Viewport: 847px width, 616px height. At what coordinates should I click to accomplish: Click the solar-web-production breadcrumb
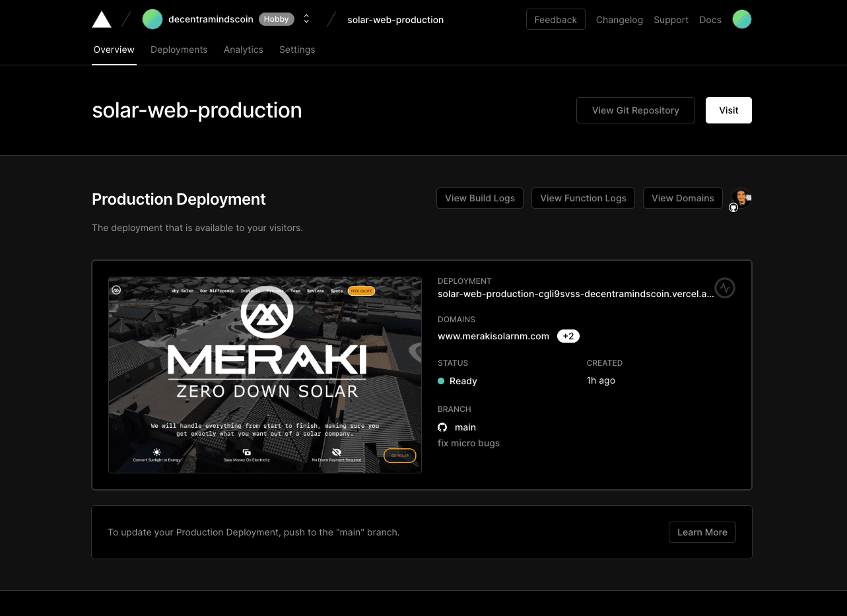point(395,20)
